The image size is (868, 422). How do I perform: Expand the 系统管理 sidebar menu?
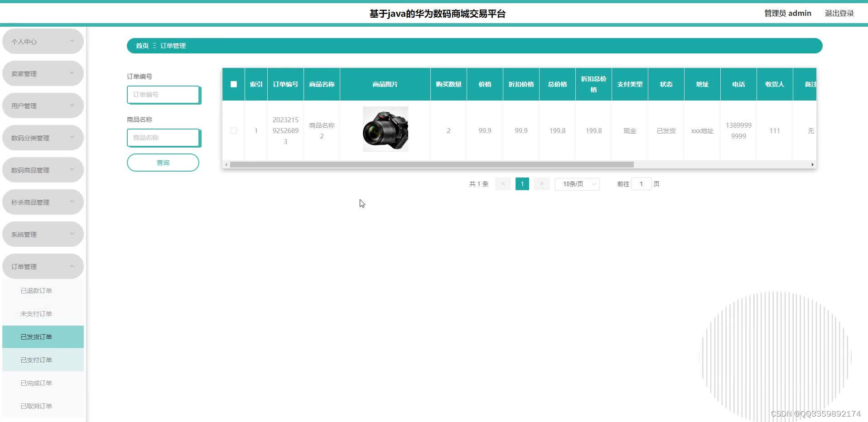(x=43, y=234)
